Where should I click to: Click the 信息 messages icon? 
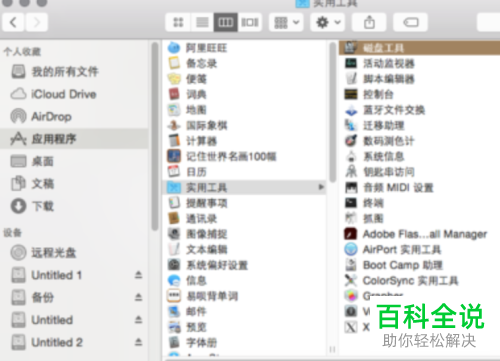(x=174, y=280)
